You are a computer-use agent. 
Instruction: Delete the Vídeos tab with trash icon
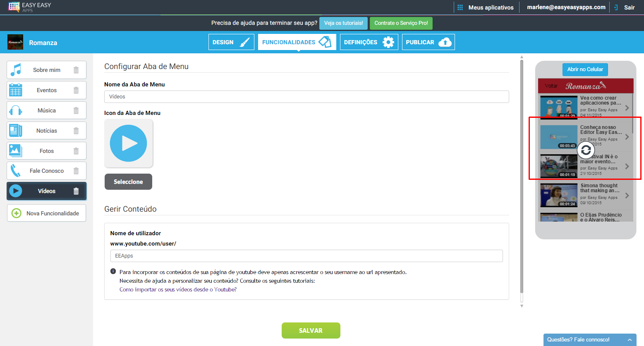pos(76,191)
